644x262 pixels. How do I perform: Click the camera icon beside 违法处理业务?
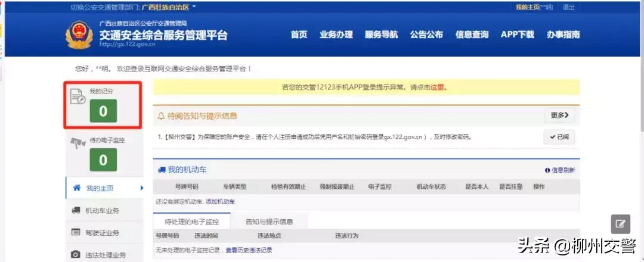click(x=76, y=255)
